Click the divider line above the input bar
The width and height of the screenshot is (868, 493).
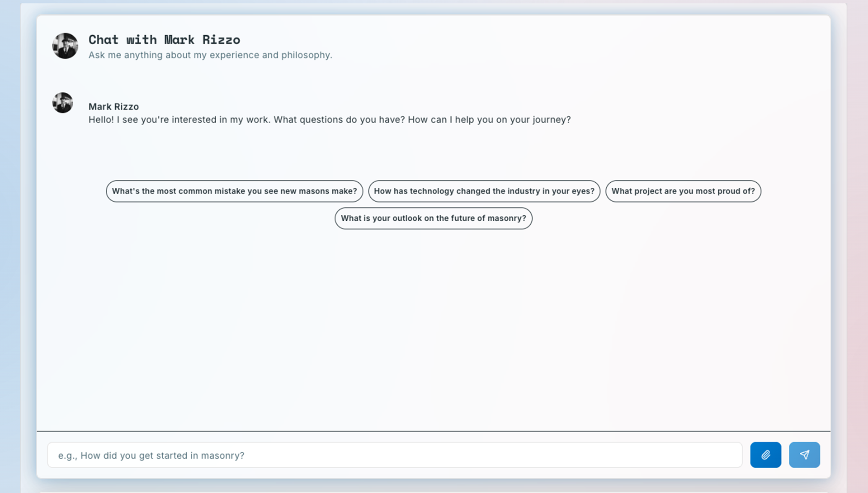433,431
